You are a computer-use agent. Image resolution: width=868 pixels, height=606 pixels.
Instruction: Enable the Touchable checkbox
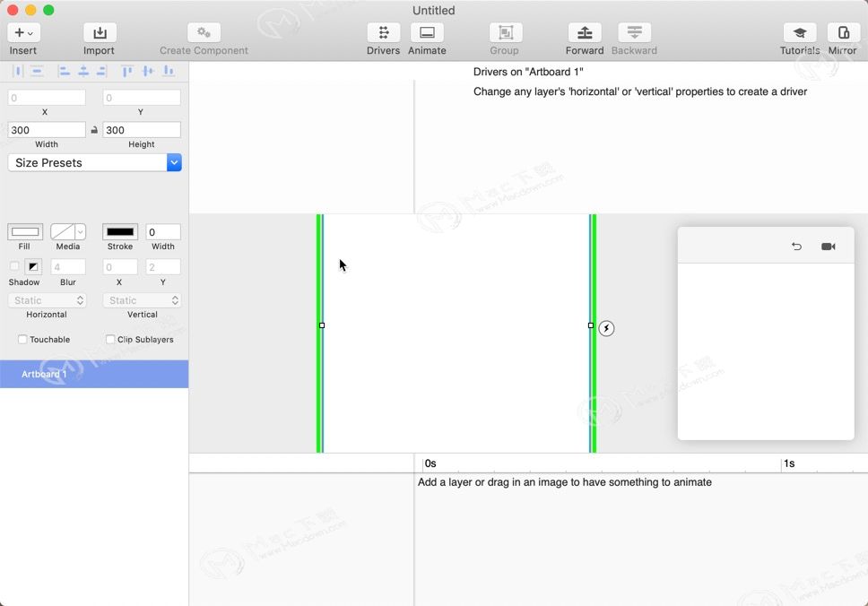click(22, 339)
